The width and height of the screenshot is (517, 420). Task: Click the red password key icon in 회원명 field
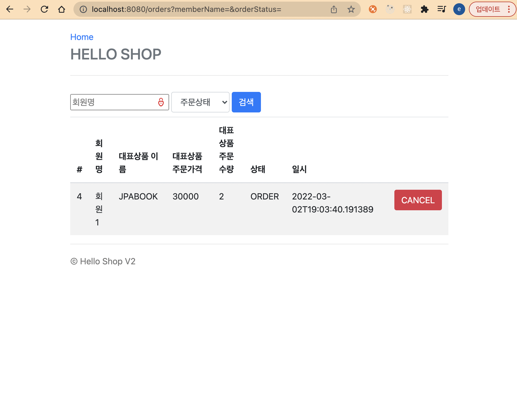tap(161, 102)
